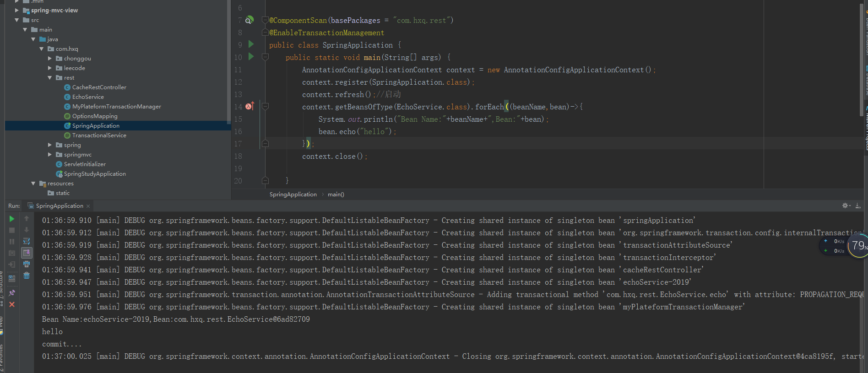Collapse the main folder
This screenshot has width=868, height=373.
[25, 29]
